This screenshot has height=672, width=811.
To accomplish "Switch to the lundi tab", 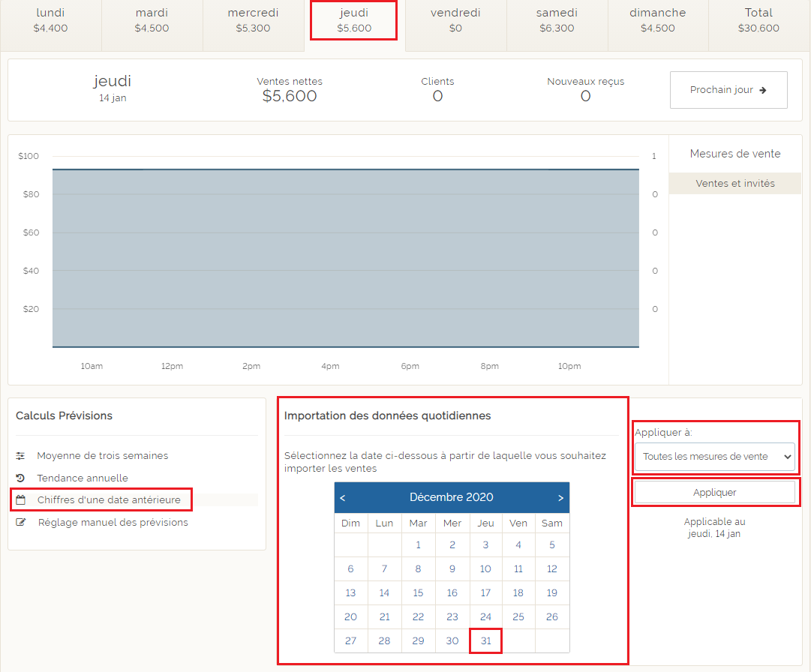I will [x=50, y=20].
